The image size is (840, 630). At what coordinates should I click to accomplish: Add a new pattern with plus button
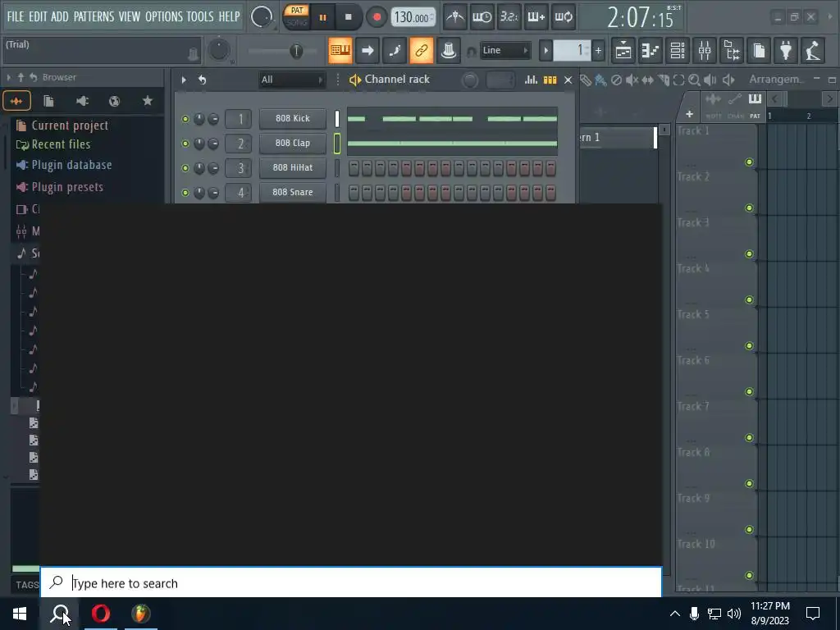598,51
